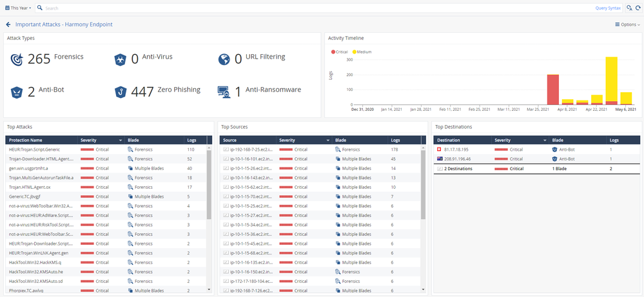
Task: Select destination 208.91.196.46
Action: pos(537,158)
